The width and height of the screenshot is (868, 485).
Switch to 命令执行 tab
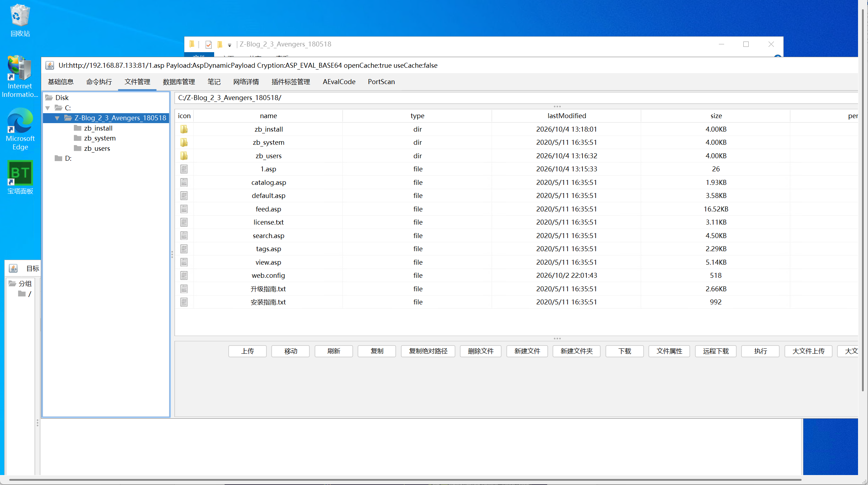pos(99,82)
